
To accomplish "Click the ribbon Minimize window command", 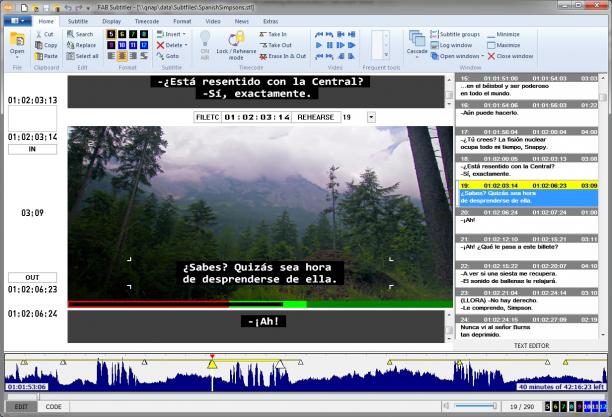I will tap(503, 34).
